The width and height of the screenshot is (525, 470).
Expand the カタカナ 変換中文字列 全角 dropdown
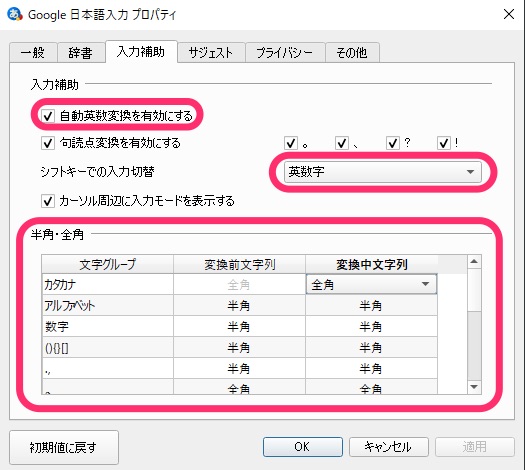[371, 285]
